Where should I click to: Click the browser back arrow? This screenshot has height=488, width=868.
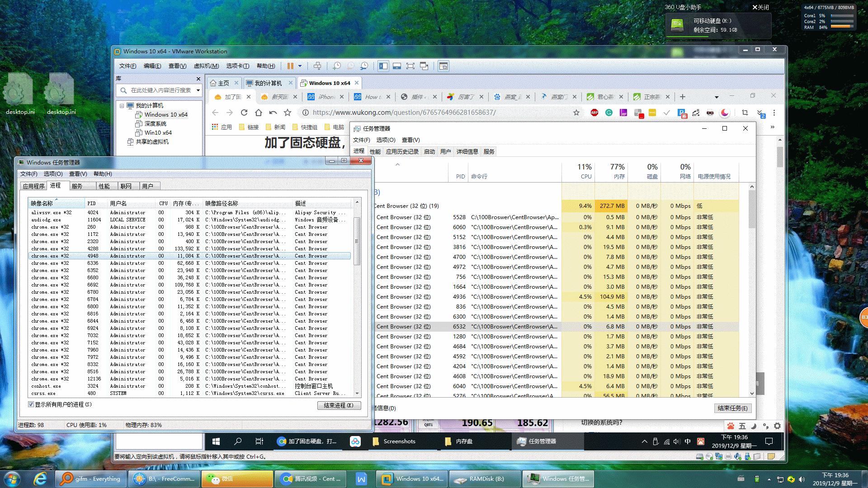point(215,113)
